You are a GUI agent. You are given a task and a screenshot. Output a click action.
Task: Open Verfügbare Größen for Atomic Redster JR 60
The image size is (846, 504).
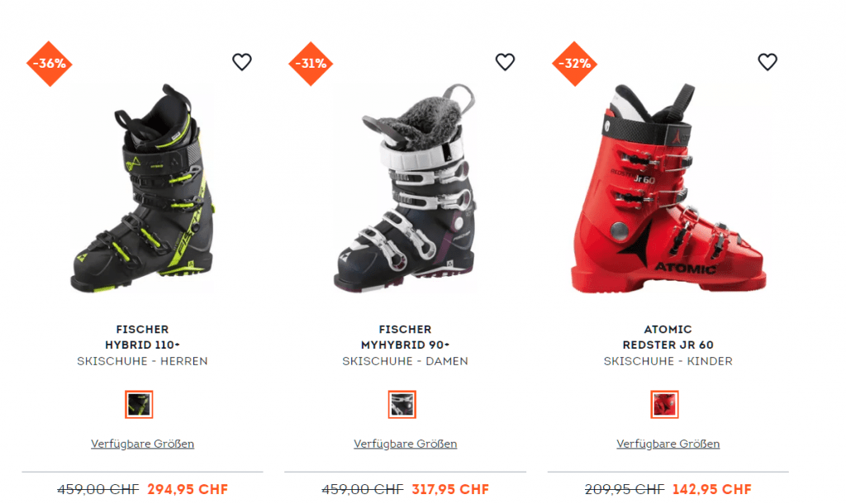[x=668, y=444]
